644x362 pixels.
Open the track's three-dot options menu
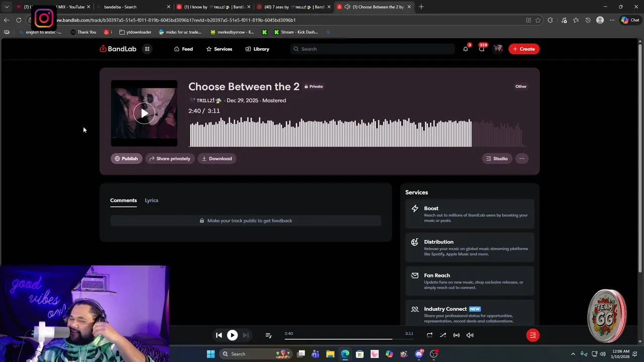522,158
